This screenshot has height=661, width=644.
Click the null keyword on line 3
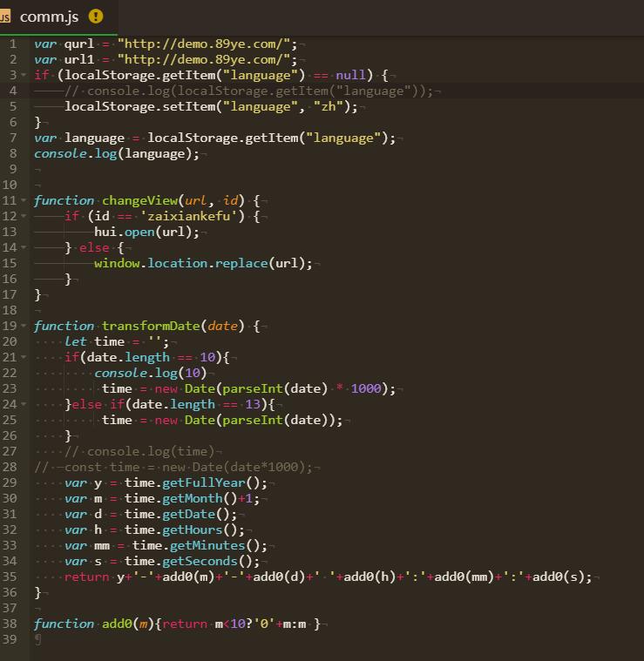click(x=350, y=75)
